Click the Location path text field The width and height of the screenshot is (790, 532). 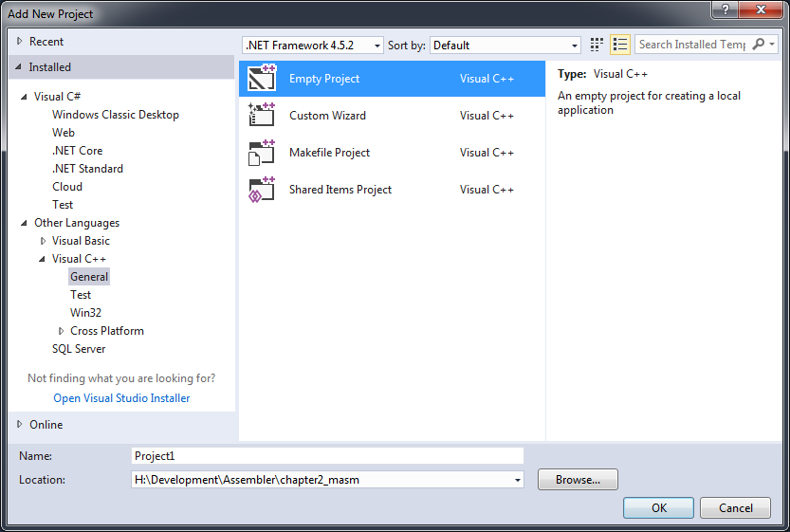[x=322, y=480]
